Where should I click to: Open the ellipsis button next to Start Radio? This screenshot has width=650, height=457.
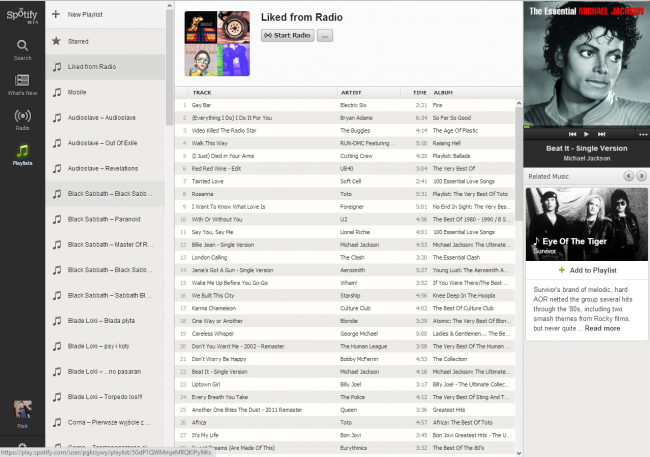point(325,35)
